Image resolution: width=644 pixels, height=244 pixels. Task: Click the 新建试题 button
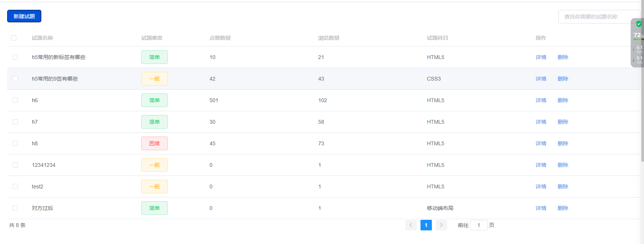pos(24,16)
